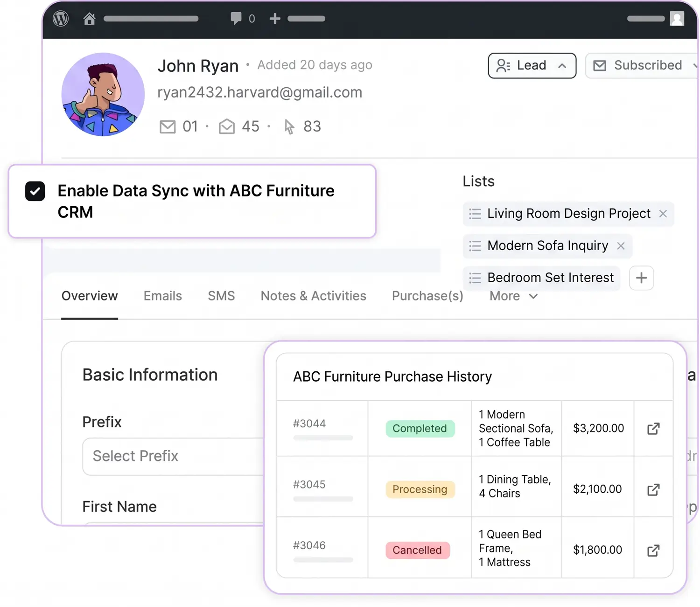Click the Cancelled status badge
This screenshot has height=607, width=700.
[x=417, y=551]
